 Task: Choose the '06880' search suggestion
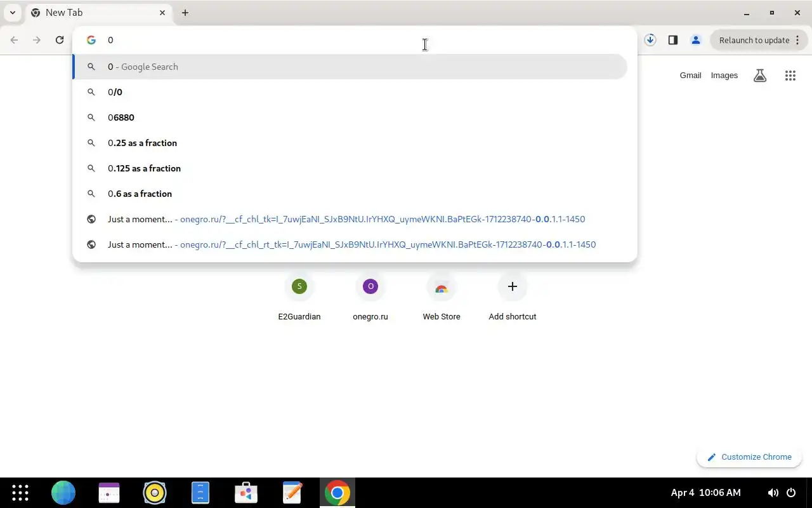point(350,117)
